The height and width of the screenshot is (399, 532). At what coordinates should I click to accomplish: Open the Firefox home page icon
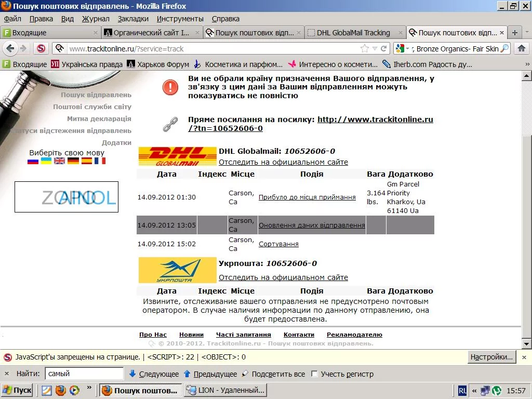coord(522,48)
